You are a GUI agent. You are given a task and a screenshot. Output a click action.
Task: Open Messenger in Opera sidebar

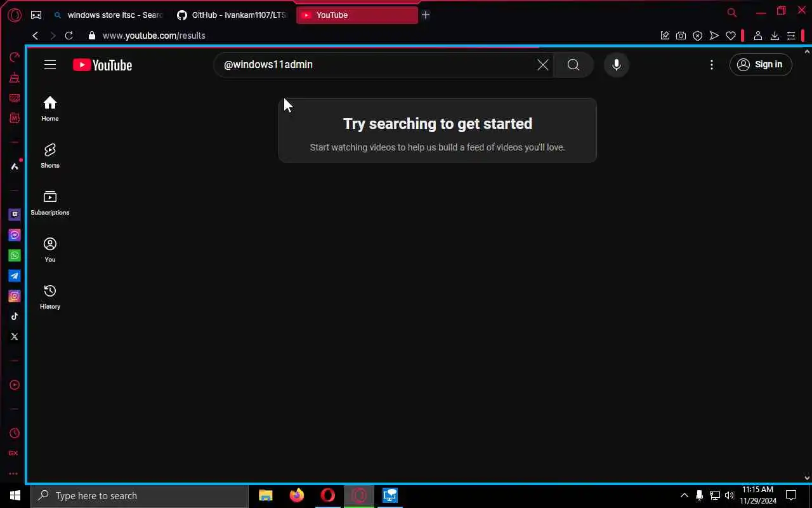15,235
